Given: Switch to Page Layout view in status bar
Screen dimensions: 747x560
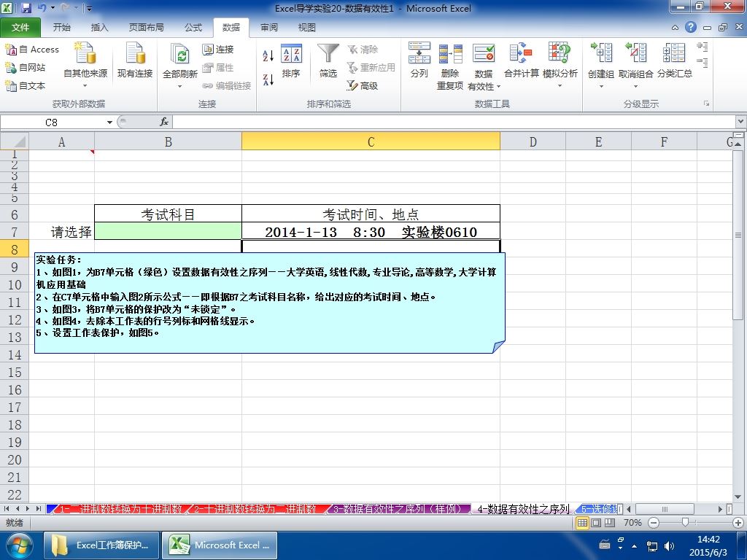Looking at the screenshot, I should [x=596, y=523].
